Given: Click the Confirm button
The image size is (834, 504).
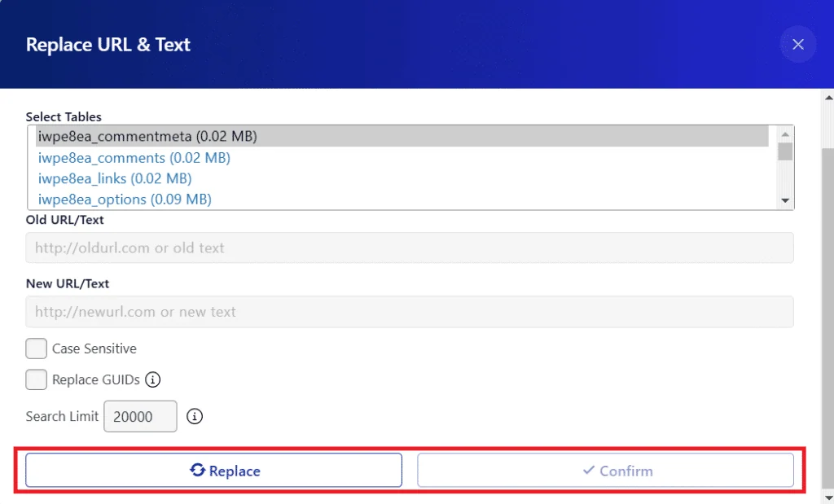Looking at the screenshot, I should pos(605,471).
